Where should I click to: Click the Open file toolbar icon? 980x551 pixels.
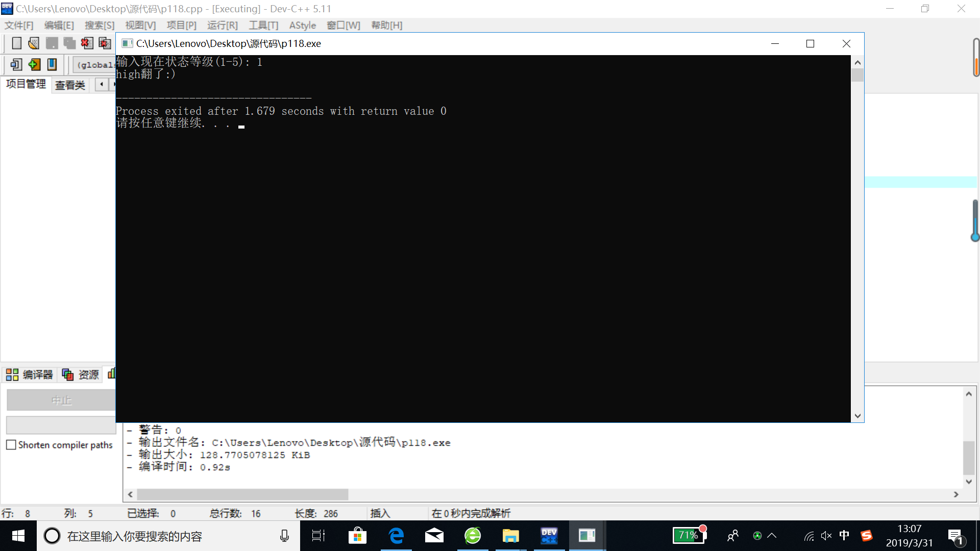tap(34, 43)
